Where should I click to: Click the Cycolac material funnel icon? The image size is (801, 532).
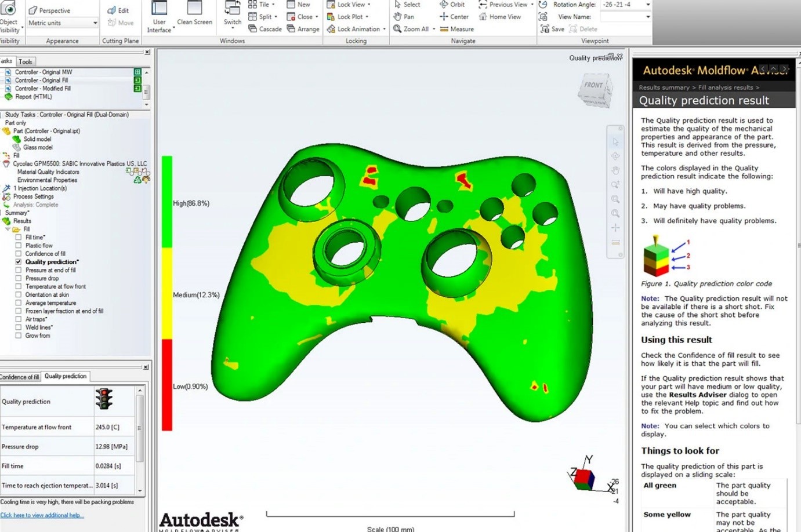click(x=6, y=163)
